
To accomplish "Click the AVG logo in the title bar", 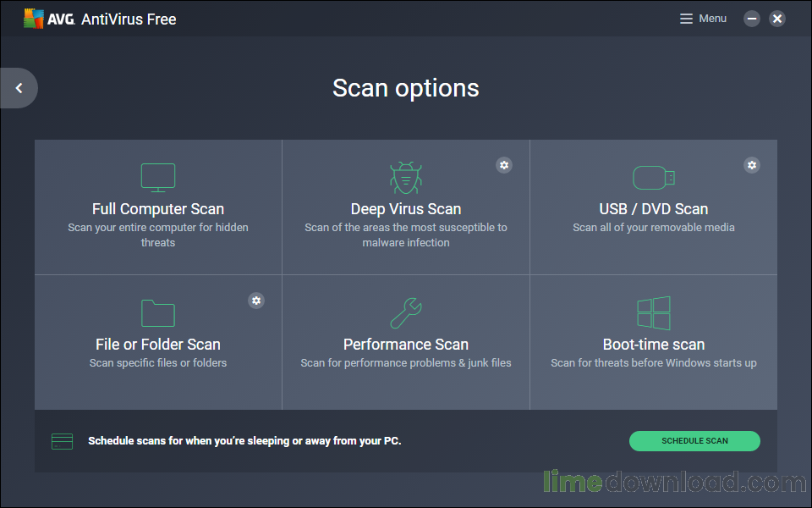I will click(x=35, y=18).
